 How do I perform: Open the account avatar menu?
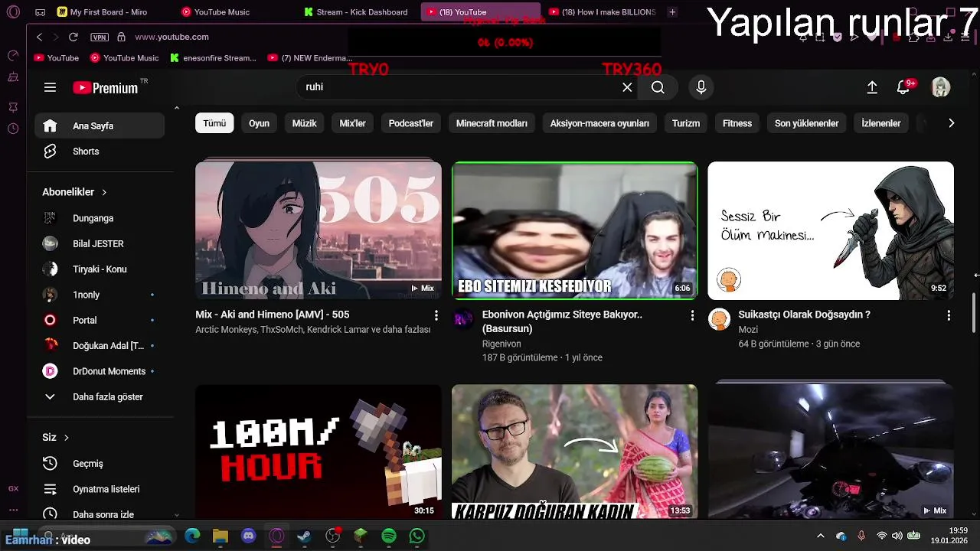tap(940, 87)
